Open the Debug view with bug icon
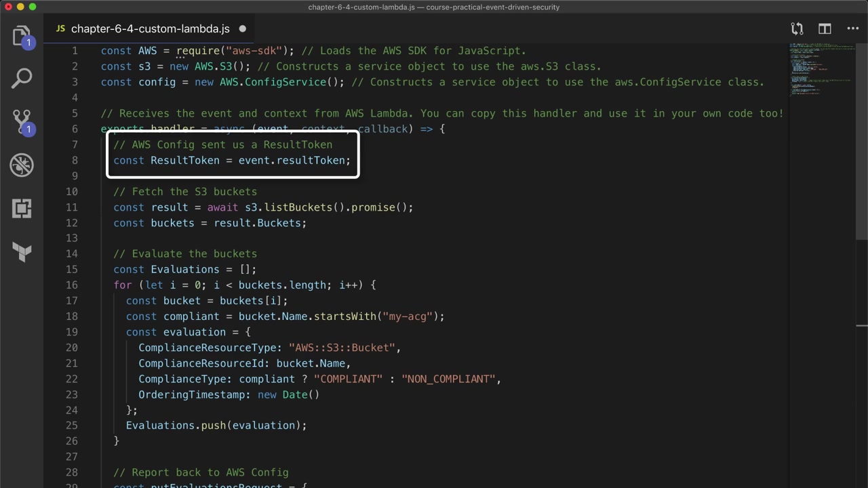The height and width of the screenshot is (488, 868). tap(22, 165)
